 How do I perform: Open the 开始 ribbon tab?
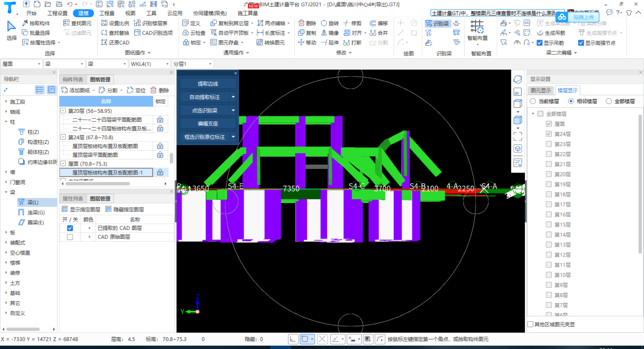tap(31, 13)
